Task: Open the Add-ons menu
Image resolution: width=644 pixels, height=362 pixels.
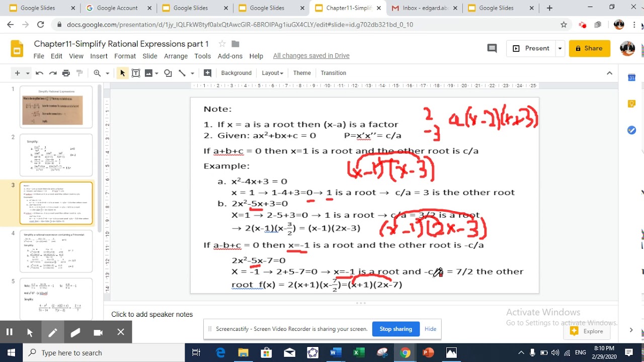Action: point(230,56)
